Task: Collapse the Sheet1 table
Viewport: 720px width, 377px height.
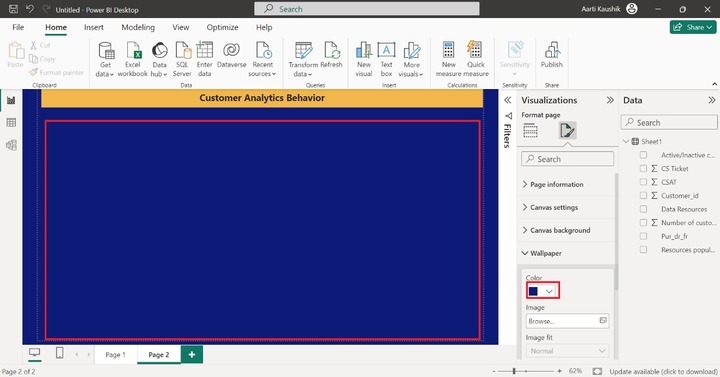Action: [x=626, y=141]
